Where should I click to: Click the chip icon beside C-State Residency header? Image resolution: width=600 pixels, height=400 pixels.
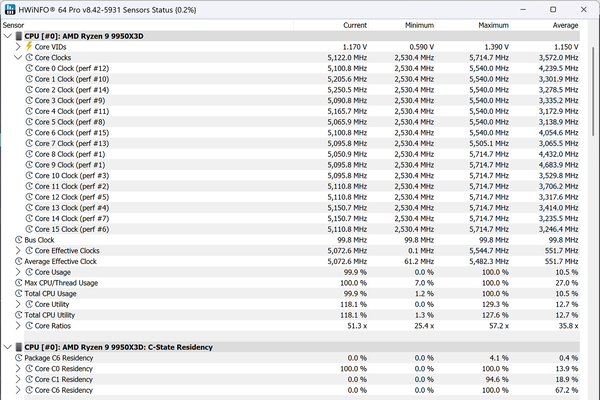[18, 347]
